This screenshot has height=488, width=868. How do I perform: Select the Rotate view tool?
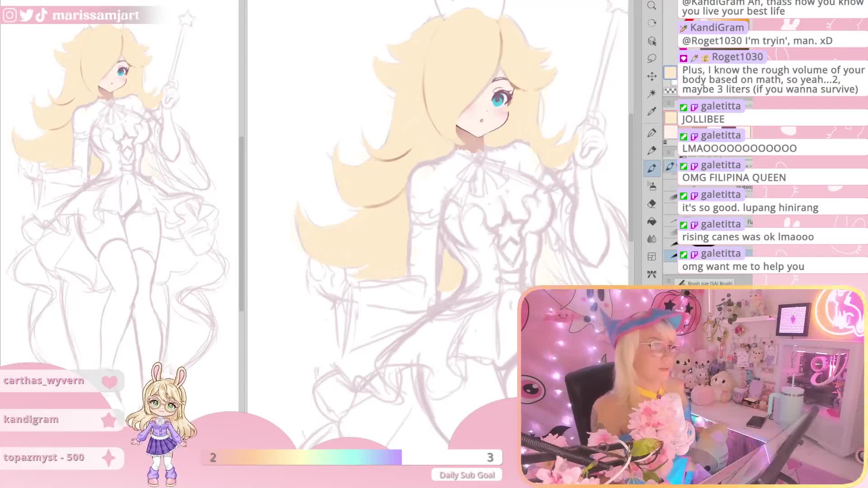click(x=651, y=23)
